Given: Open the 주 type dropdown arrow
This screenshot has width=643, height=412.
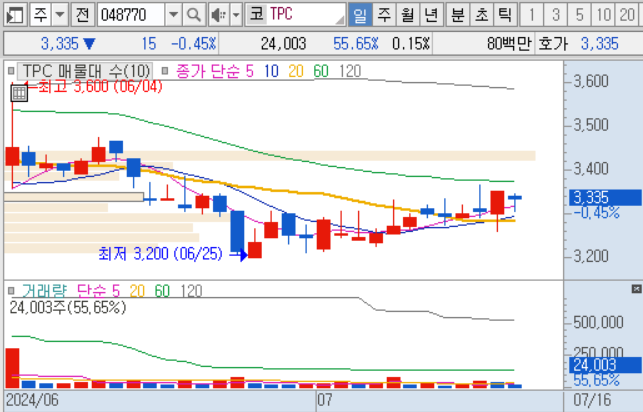Looking at the screenshot, I should [60, 15].
